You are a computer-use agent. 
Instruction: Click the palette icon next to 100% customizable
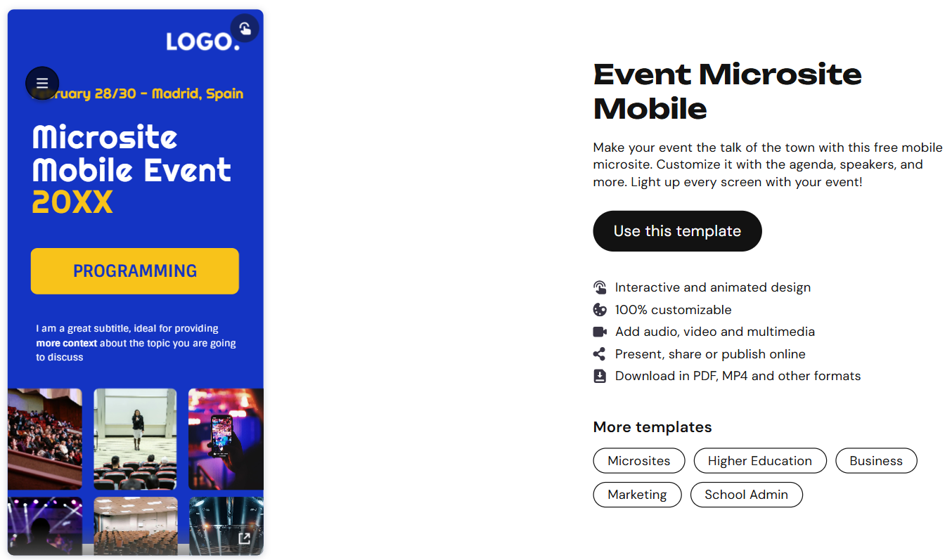(x=599, y=309)
